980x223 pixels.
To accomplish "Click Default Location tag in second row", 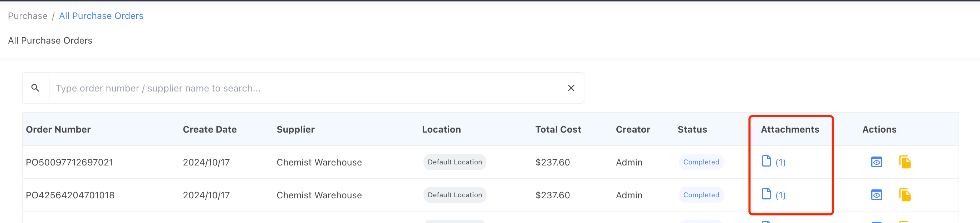I will pyautogui.click(x=455, y=195).
